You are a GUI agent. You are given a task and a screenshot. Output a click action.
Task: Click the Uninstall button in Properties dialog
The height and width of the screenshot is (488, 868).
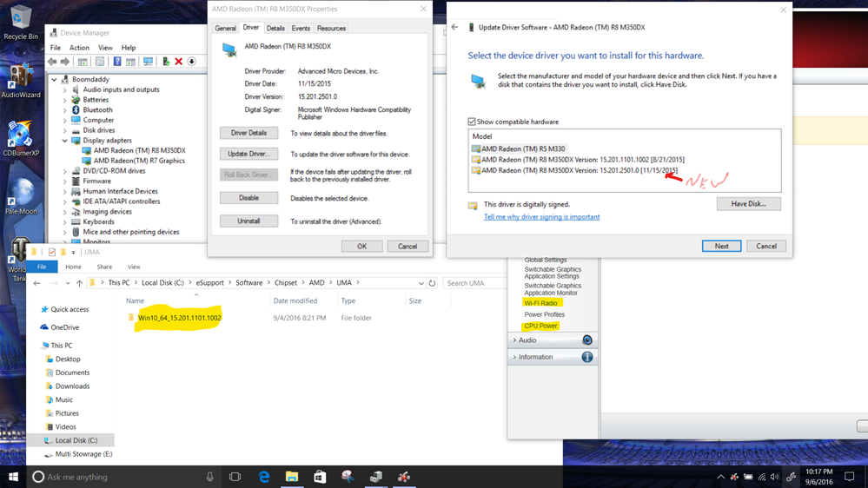coord(248,221)
